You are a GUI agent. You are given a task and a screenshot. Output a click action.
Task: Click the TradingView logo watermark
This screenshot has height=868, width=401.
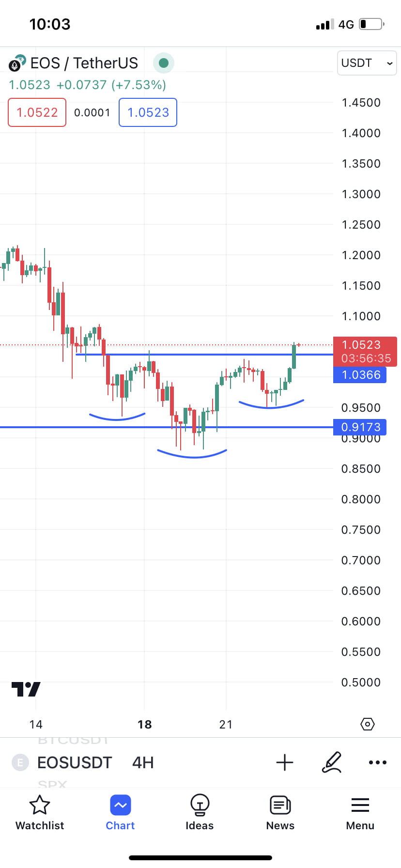tap(26, 689)
